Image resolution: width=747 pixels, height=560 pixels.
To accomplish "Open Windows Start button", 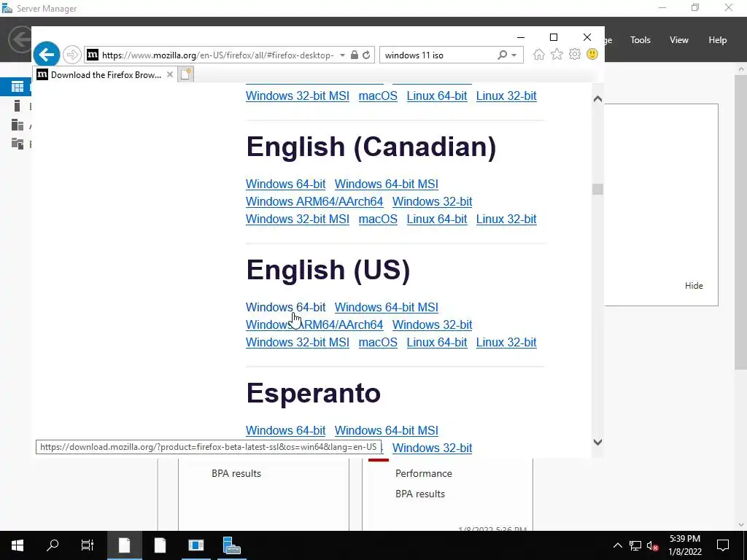I will click(x=18, y=545).
